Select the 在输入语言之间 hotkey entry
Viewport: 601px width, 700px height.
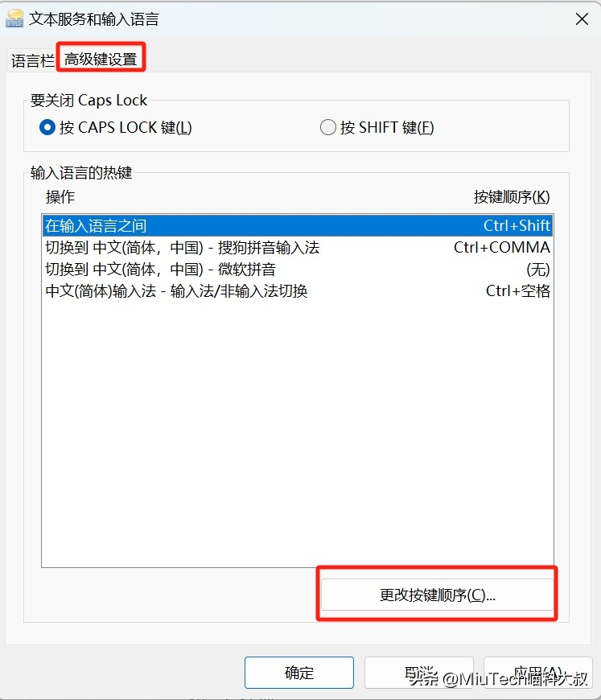(298, 226)
